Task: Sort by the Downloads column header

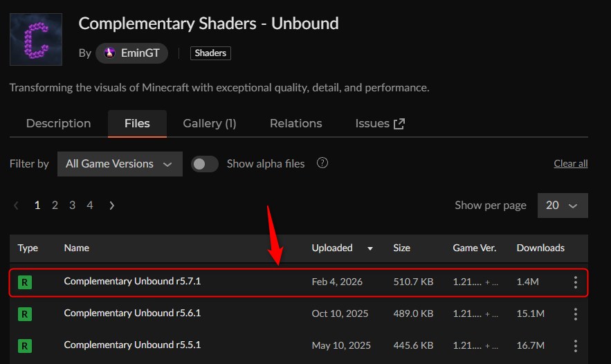Action: (540, 248)
